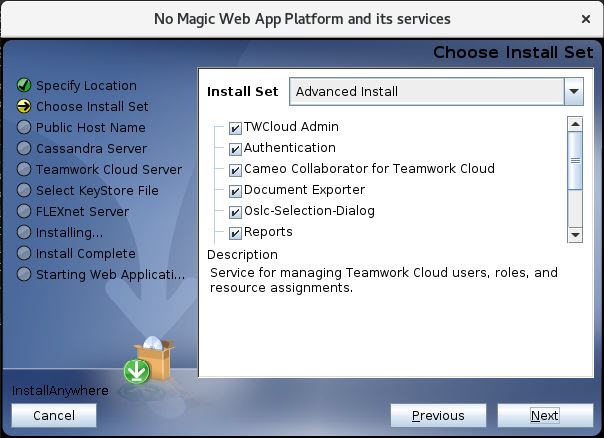Click the Install Complete step bullet
This screenshot has width=604, height=438.
coord(24,254)
